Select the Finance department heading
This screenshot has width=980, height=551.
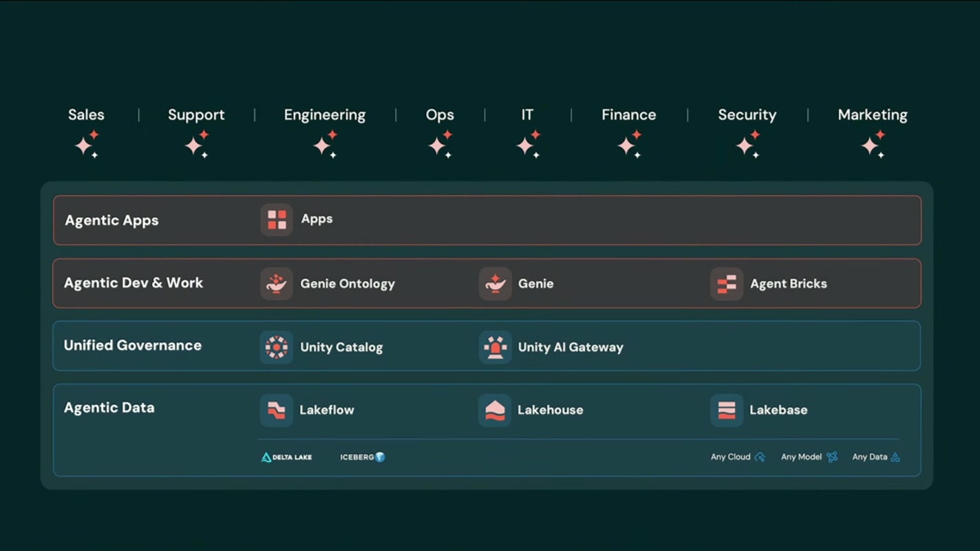point(629,115)
